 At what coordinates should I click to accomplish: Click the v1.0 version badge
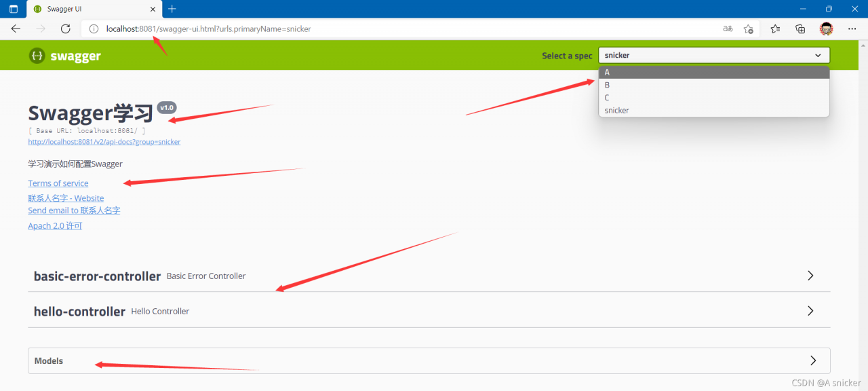point(167,107)
